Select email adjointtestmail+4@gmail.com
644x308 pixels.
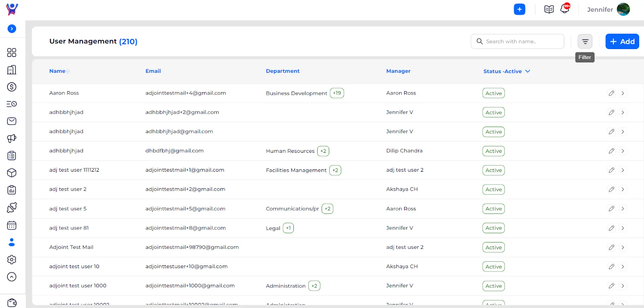click(186, 93)
